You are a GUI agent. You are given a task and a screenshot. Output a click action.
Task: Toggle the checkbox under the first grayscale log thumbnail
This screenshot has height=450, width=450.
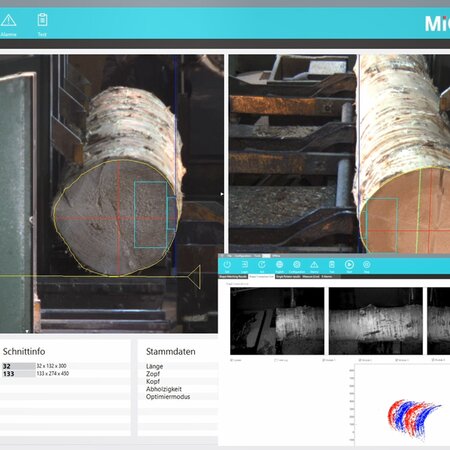[x=232, y=360]
